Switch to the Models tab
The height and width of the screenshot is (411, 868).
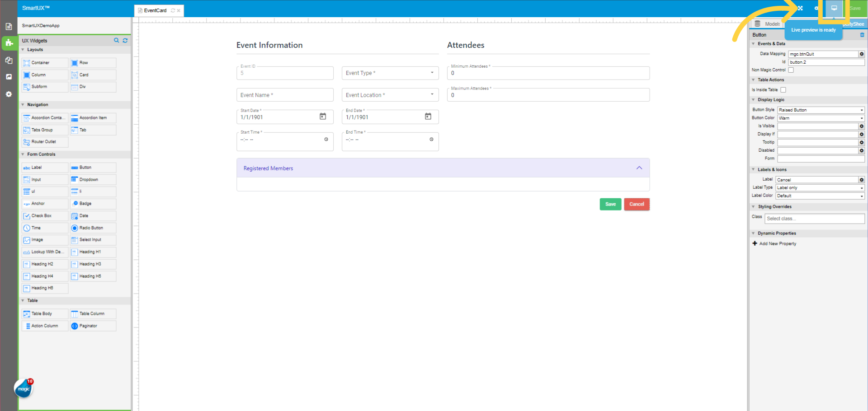(x=772, y=23)
